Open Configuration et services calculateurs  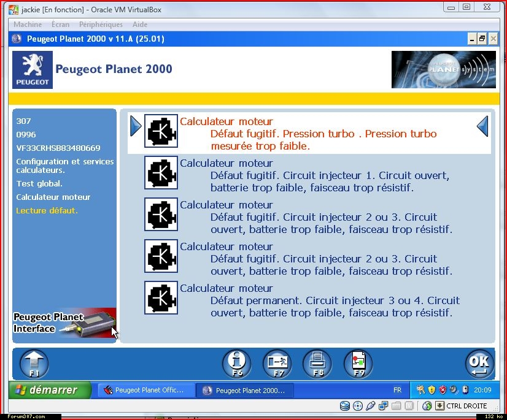[x=64, y=166]
